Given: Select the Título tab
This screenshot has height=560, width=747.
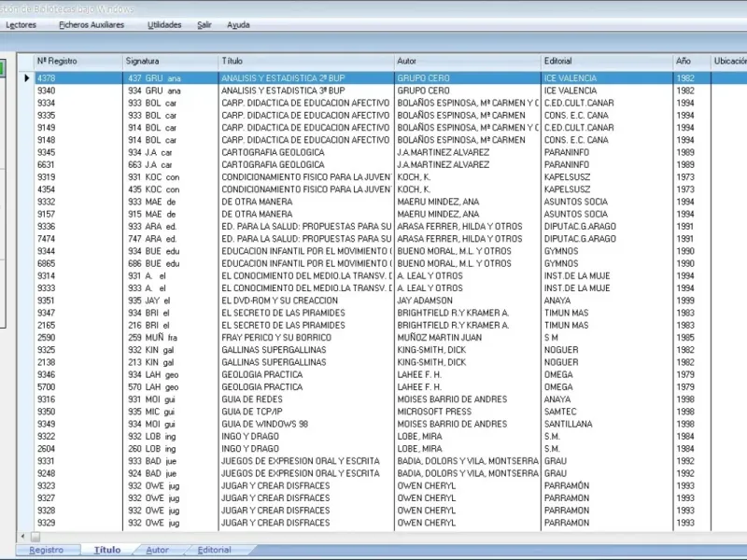Looking at the screenshot, I should pyautogui.click(x=107, y=550).
